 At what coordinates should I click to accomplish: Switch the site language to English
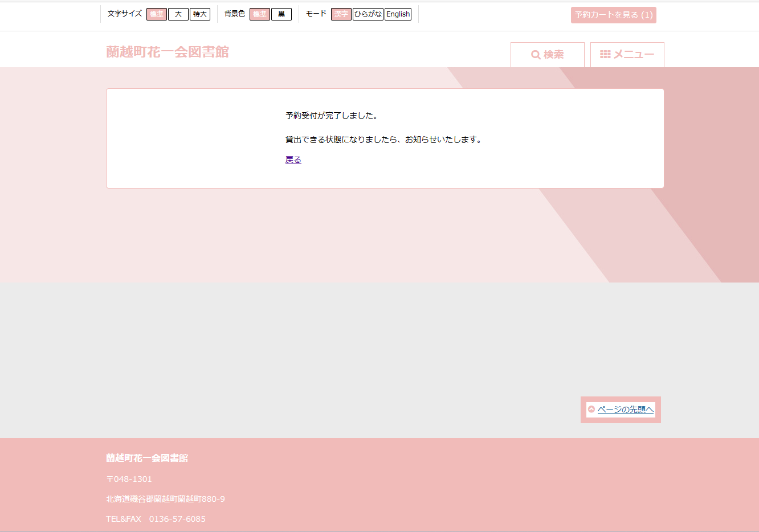tap(398, 14)
